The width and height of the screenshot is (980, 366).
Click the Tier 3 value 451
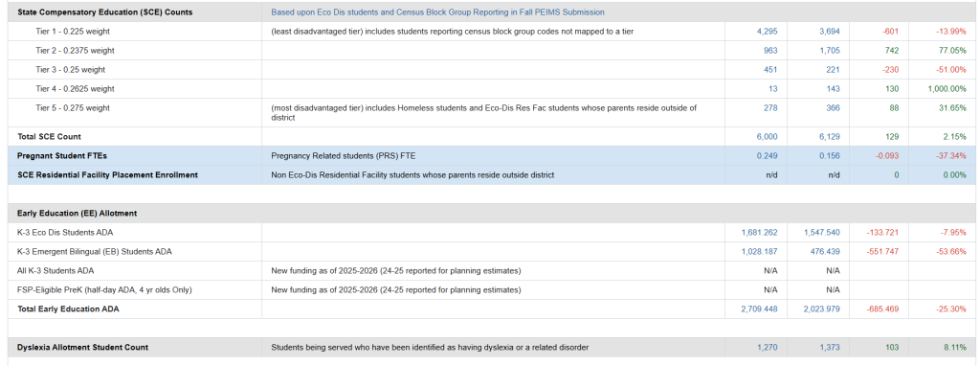point(770,69)
